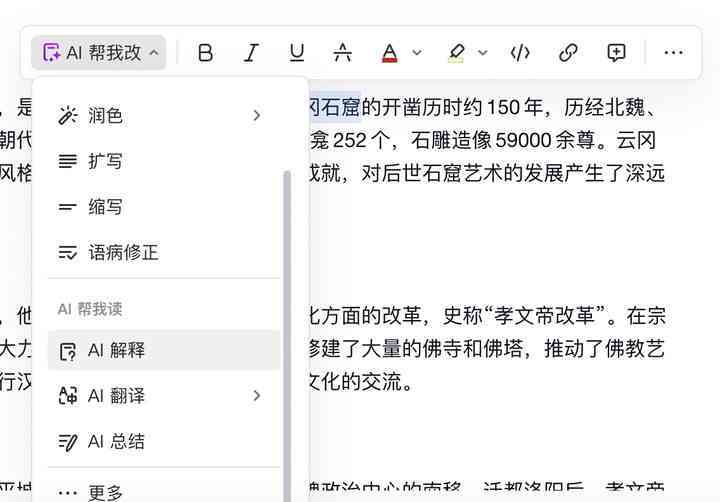Apply strikethrough formatting

pos(343,53)
